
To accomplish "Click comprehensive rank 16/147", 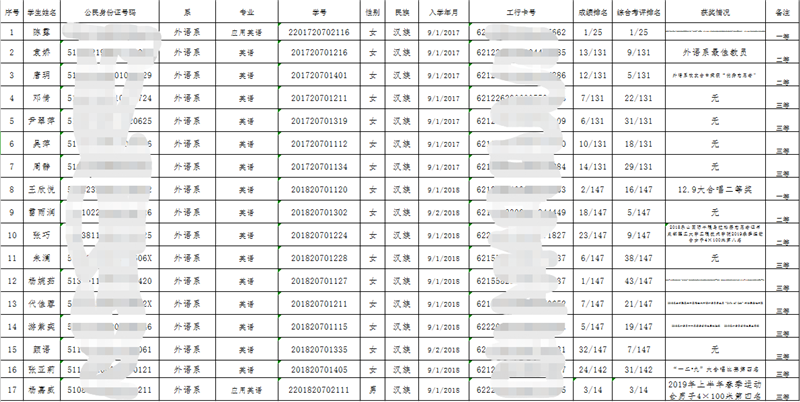I will pyautogui.click(x=639, y=190).
